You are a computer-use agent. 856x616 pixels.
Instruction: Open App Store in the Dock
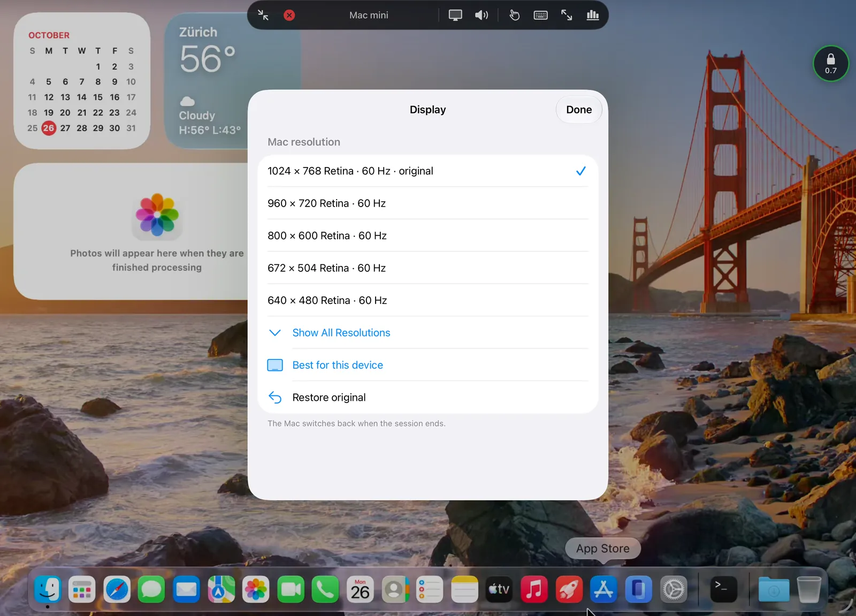(603, 589)
